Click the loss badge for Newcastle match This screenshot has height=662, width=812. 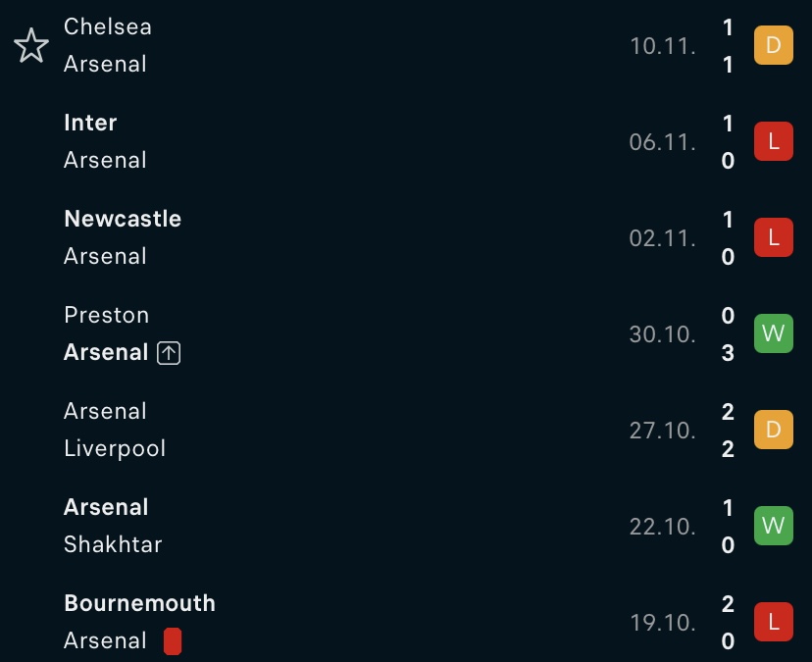click(773, 237)
